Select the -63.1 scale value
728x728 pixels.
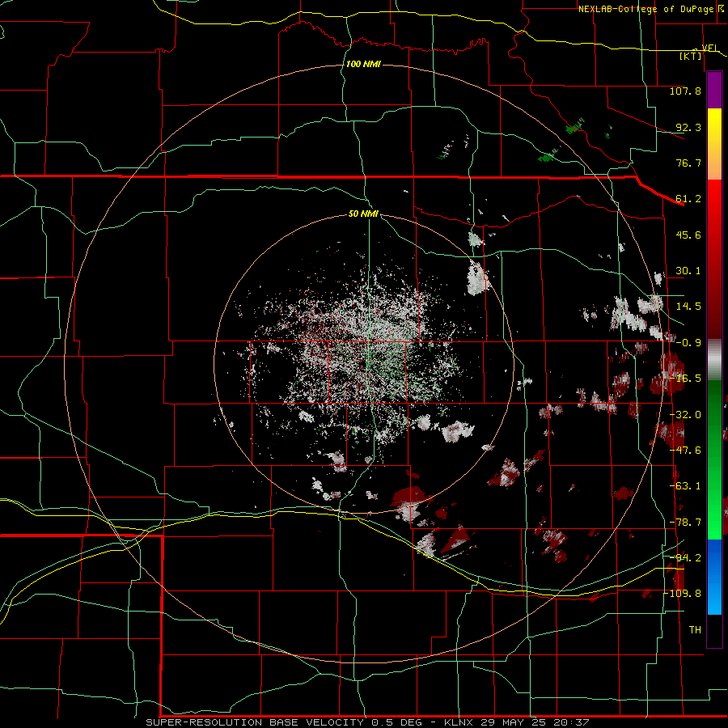click(x=685, y=486)
